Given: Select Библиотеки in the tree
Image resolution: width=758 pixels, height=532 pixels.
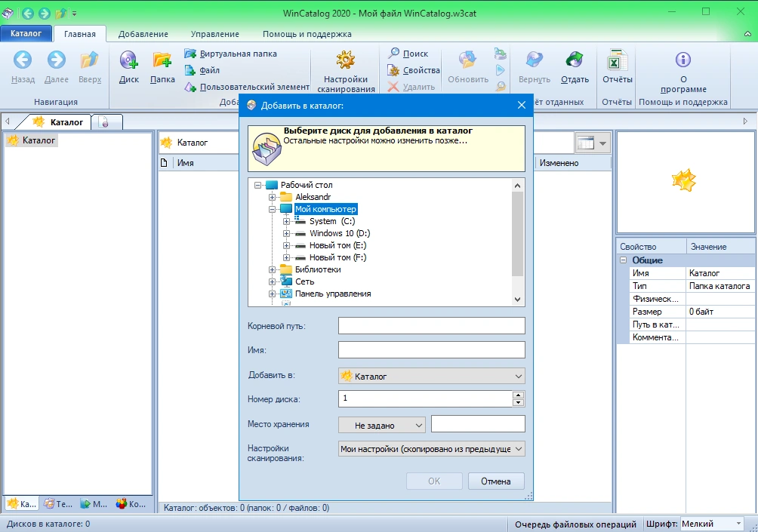Looking at the screenshot, I should pyautogui.click(x=318, y=269).
